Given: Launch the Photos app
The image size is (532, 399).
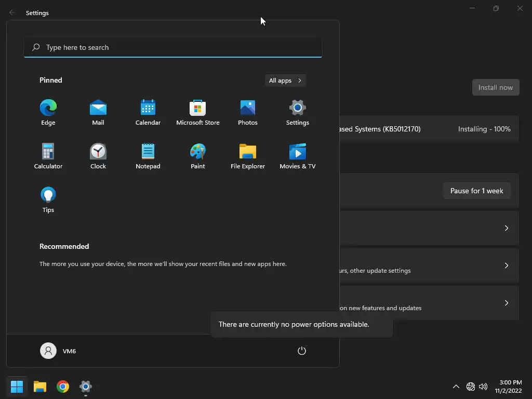Looking at the screenshot, I should coord(248,113).
